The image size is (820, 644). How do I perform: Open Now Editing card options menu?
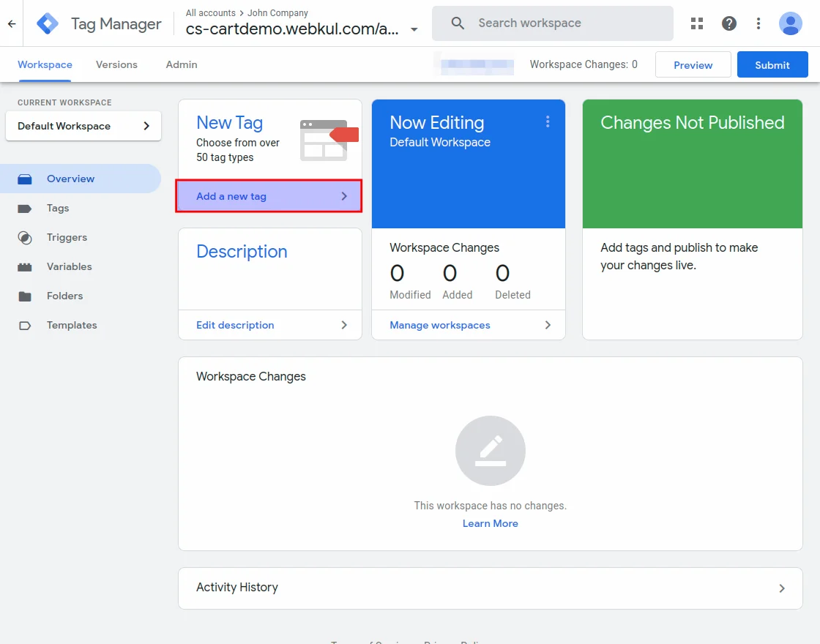548,122
